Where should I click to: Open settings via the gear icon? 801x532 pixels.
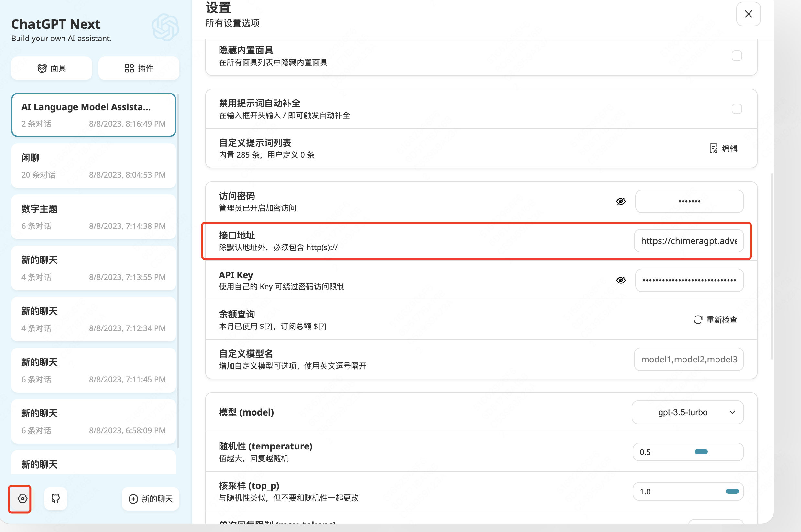point(22,498)
